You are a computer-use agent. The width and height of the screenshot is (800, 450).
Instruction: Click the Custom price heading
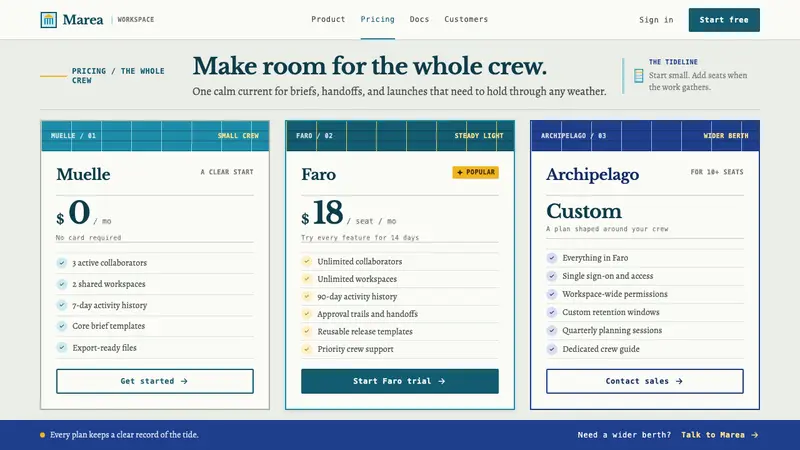coord(584,211)
